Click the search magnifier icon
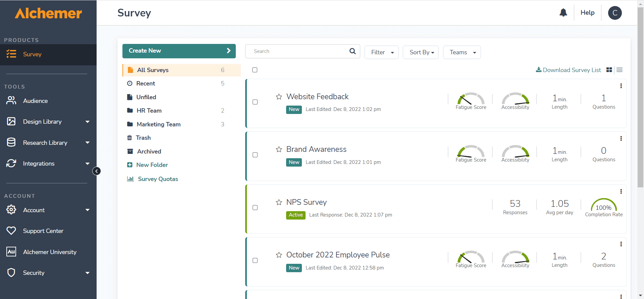This screenshot has width=644, height=299. click(353, 51)
